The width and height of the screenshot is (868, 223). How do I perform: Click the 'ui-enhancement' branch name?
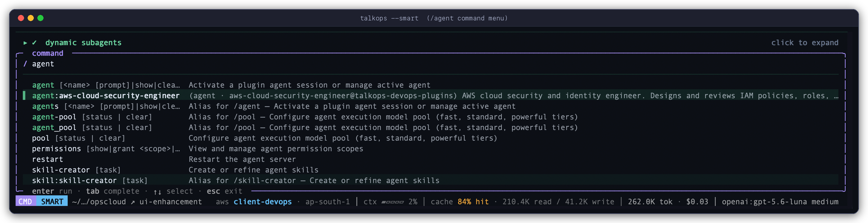171,202
